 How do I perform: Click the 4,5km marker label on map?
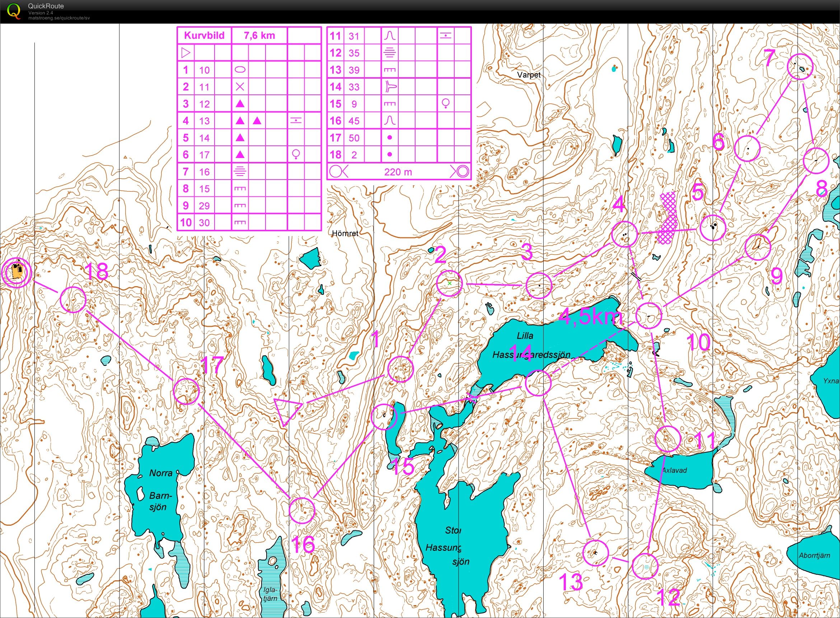[x=591, y=317]
